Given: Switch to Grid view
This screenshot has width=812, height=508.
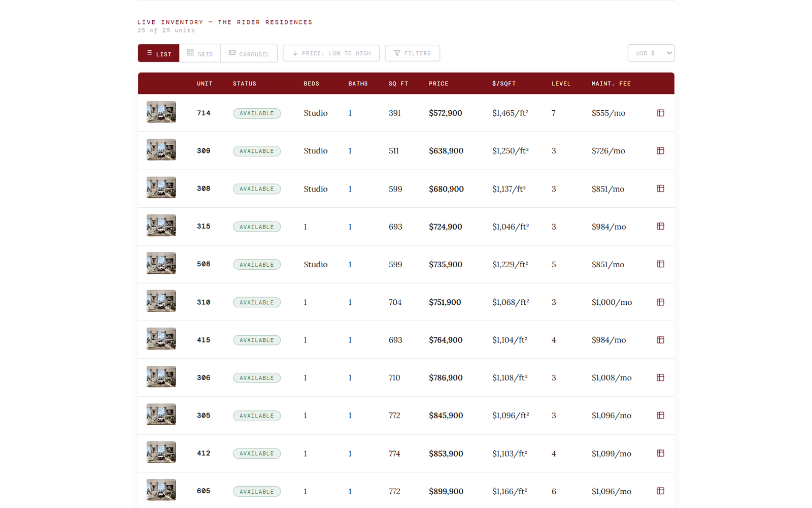Looking at the screenshot, I should pyautogui.click(x=200, y=53).
